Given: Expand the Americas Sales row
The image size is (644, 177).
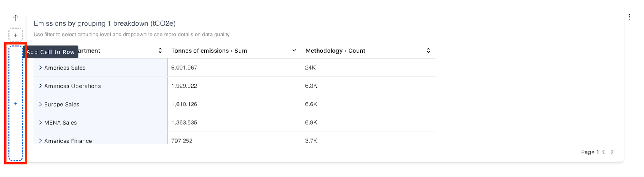Looking at the screenshot, I should click(x=41, y=68).
